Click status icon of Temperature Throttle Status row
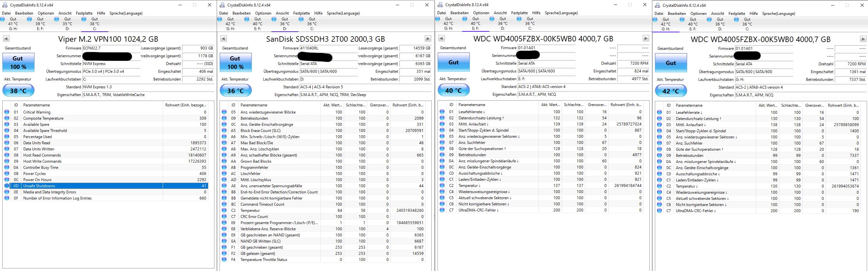The image size is (868, 271). [x=224, y=260]
